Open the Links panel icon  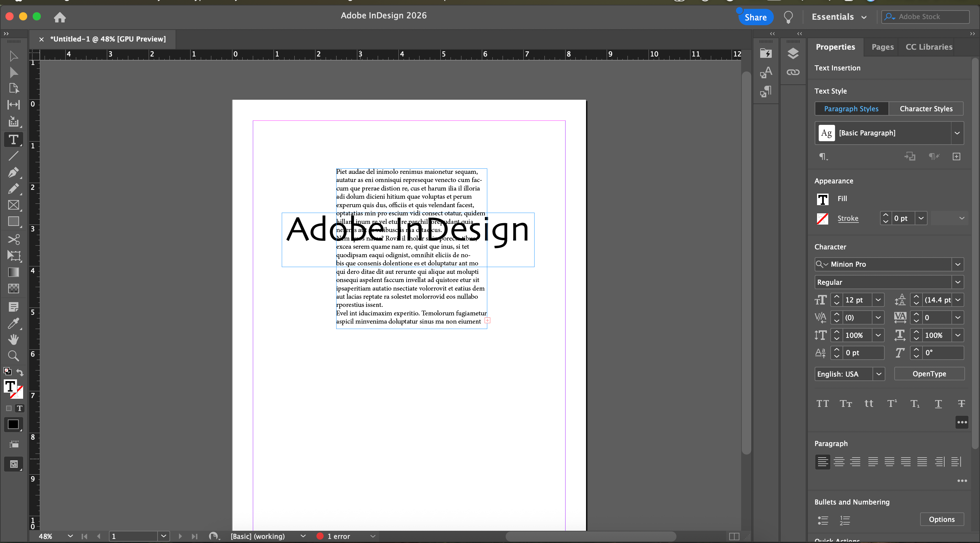click(793, 72)
